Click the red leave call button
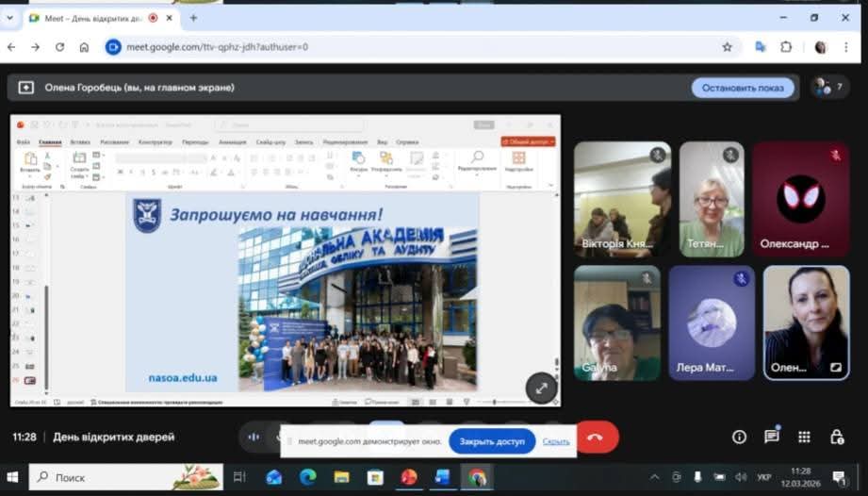 click(x=596, y=437)
